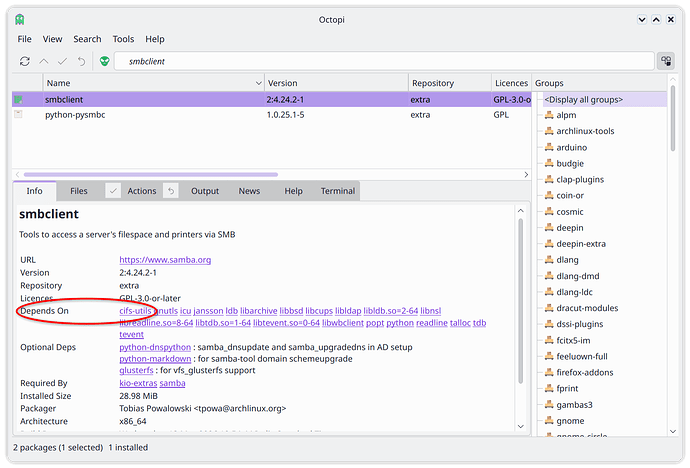Click the Version column header
This screenshot has width=690, height=468.
(336, 83)
